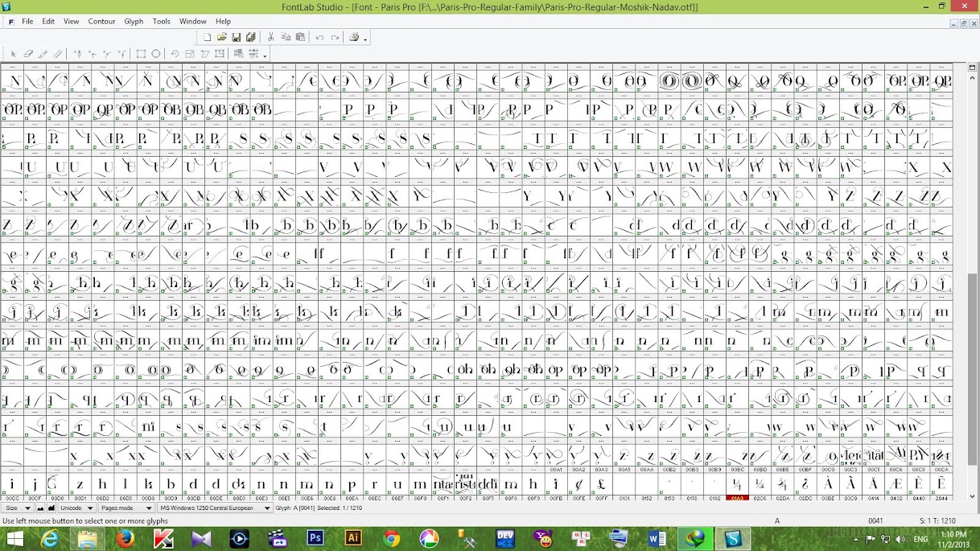This screenshot has height=551, width=980.
Task: Open the Unicode caption dropdown
Action: pyautogui.click(x=76, y=508)
